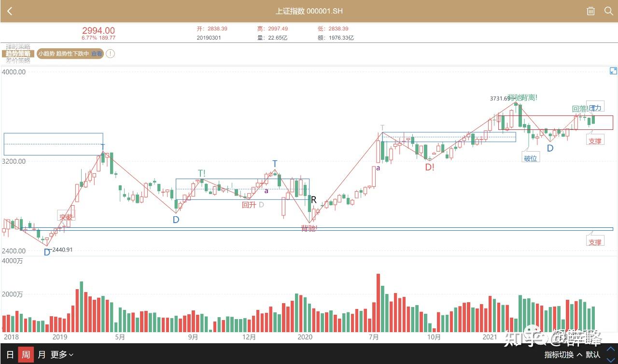Expand chart to fullscreen

coord(613,71)
